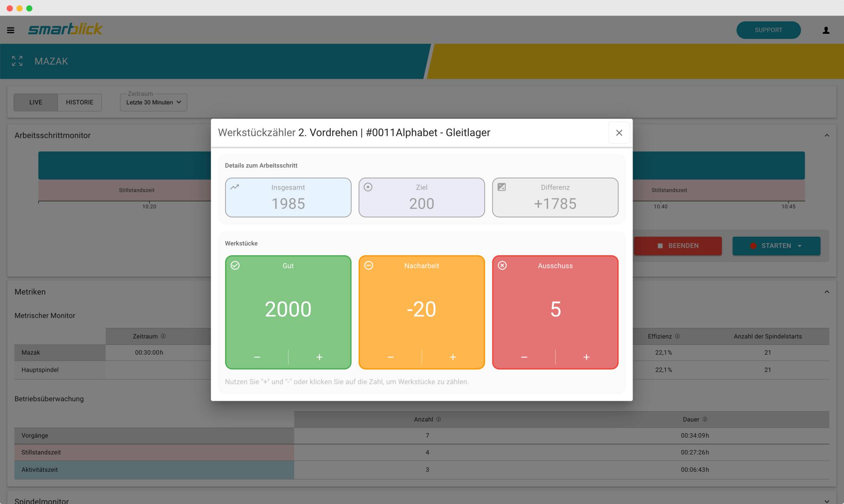Increase the Nacharbeit count with plus

point(453,357)
